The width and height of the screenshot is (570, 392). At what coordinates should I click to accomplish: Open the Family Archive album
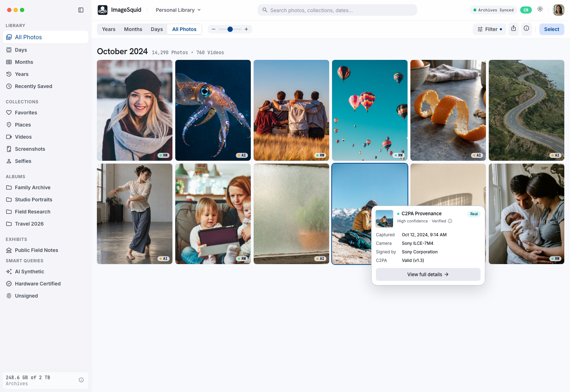click(46, 187)
